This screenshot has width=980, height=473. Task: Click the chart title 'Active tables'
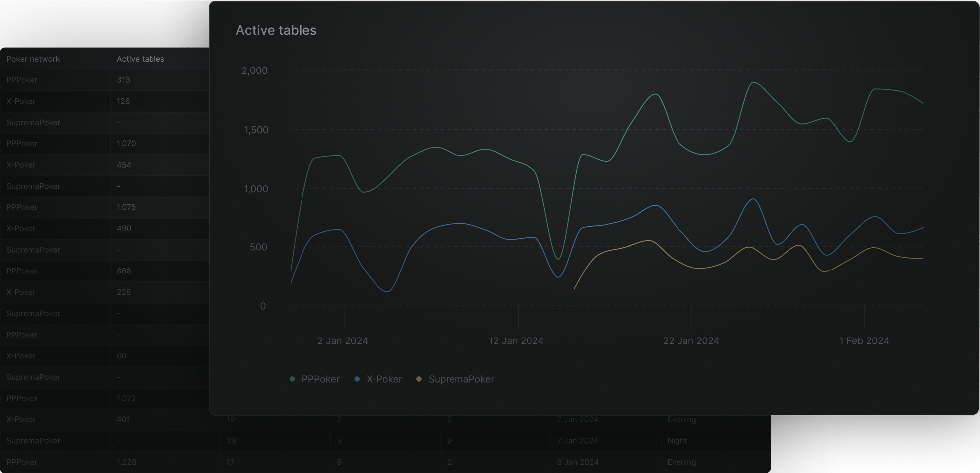pos(276,30)
